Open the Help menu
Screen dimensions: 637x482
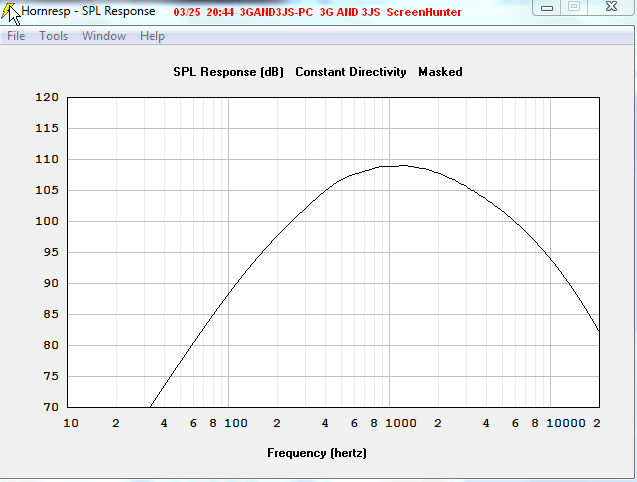[x=152, y=36]
